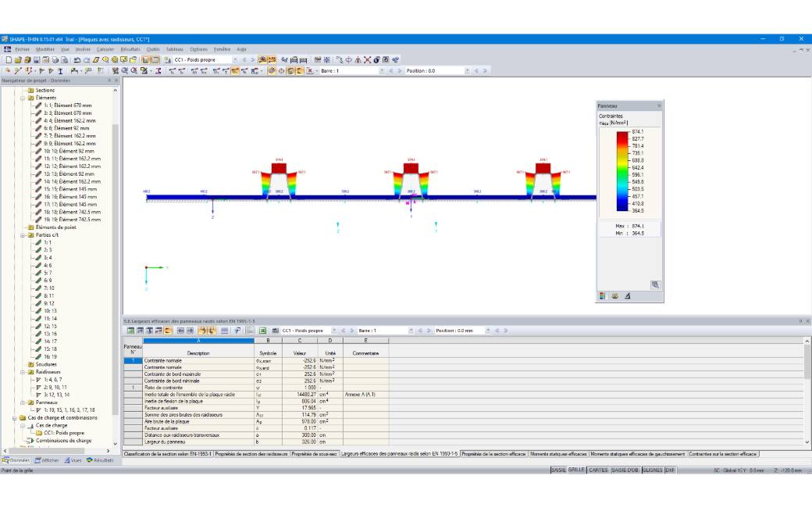The image size is (812, 508).
Task: Click the Résultats navigator tab
Action: click(x=100, y=460)
